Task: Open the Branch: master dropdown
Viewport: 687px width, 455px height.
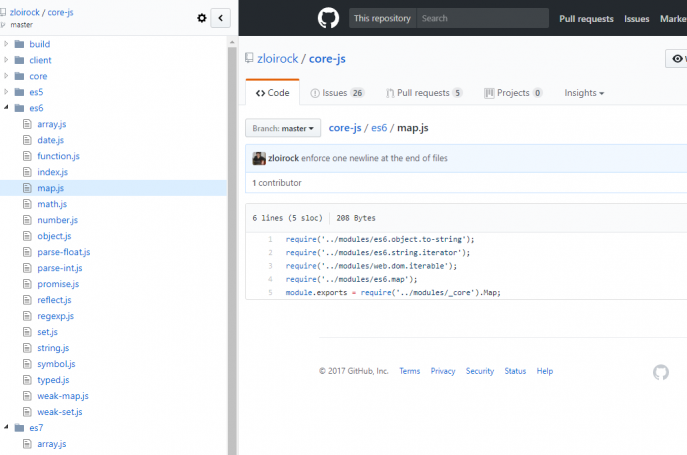Action: point(283,128)
